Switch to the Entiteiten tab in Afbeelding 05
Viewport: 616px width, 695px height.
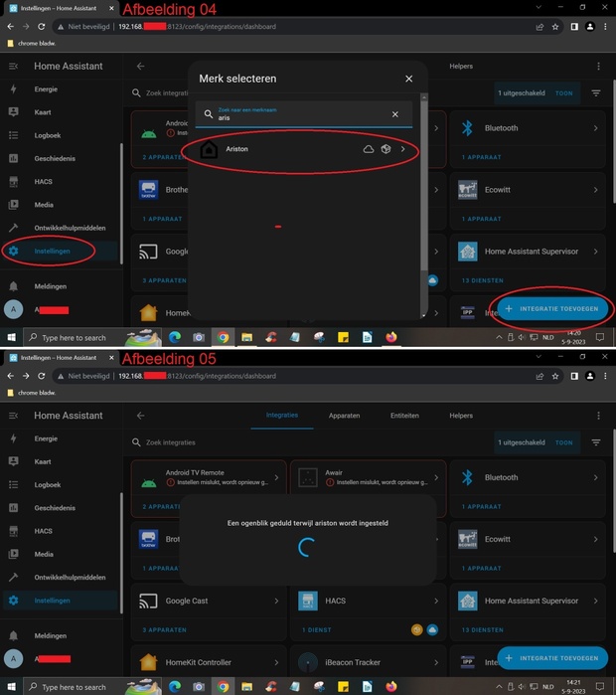pos(404,416)
